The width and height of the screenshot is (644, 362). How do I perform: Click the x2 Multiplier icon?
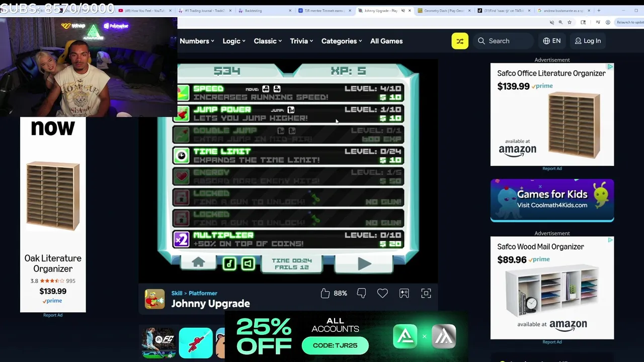tap(182, 240)
